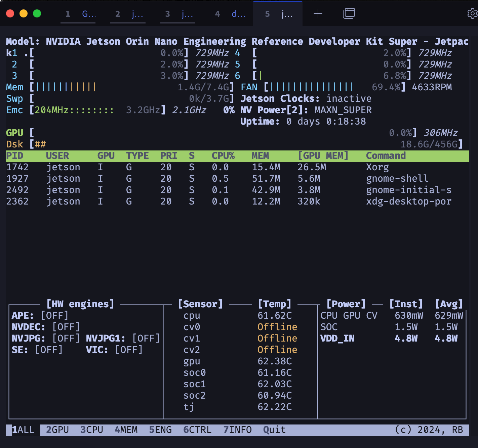Select the 1ALL page in jtop footer

pyautogui.click(x=23, y=430)
